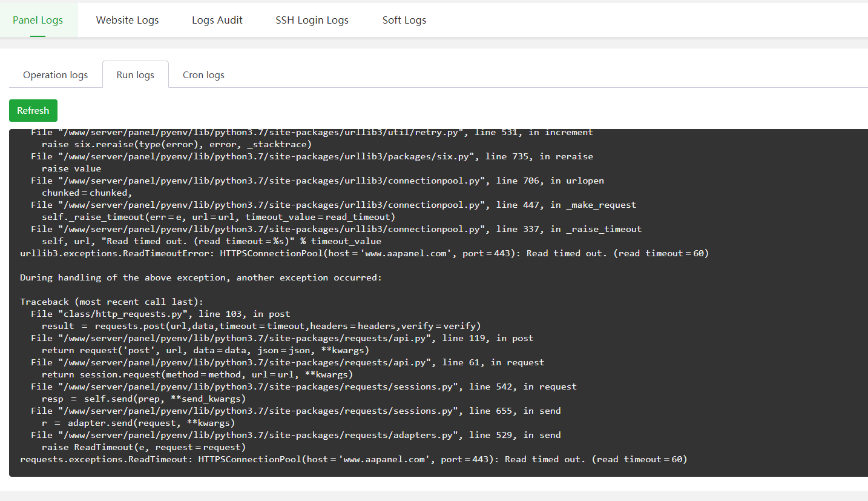Show the Operation logs sub-tab
The height and width of the screenshot is (501, 868).
[x=55, y=75]
